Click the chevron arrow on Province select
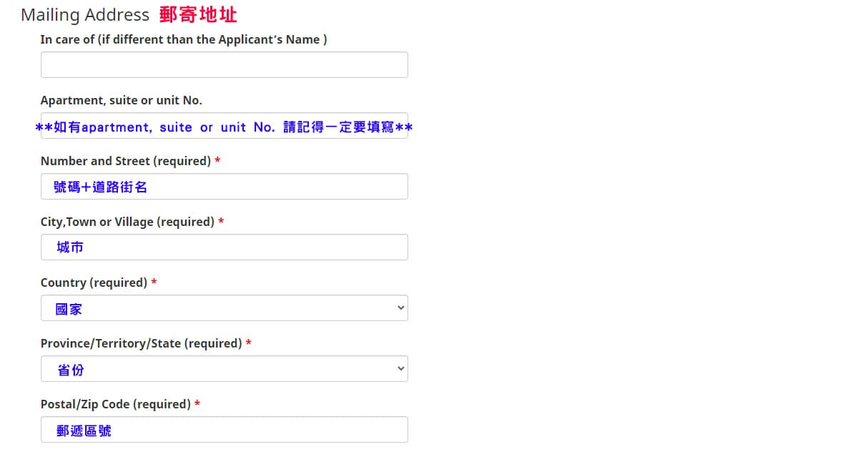This screenshot has width=868, height=472. click(400, 368)
